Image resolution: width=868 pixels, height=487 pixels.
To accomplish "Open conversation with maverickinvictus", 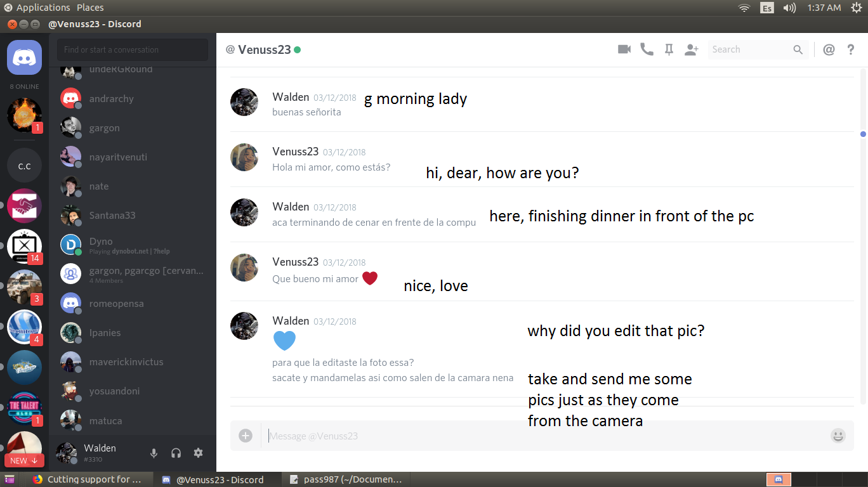I will point(132,361).
